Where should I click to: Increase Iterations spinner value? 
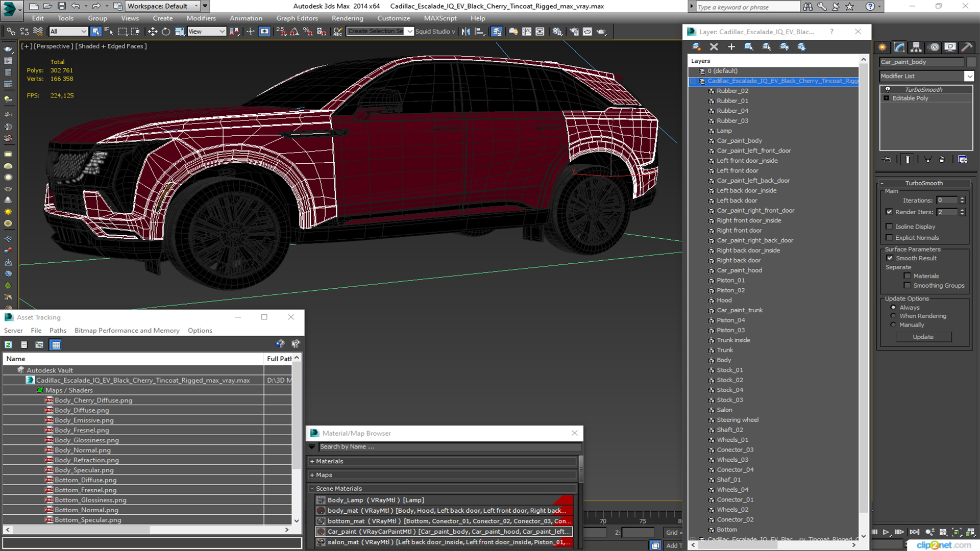[962, 198]
